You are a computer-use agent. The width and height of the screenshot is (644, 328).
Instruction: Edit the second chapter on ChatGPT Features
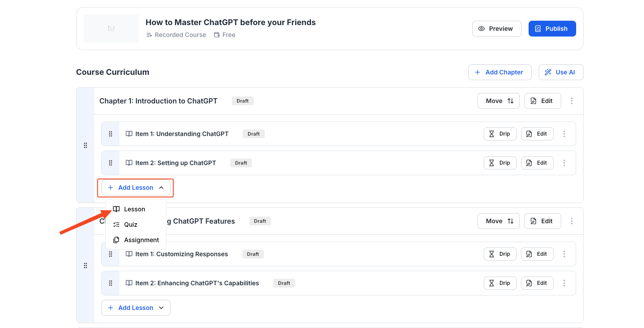(542, 221)
